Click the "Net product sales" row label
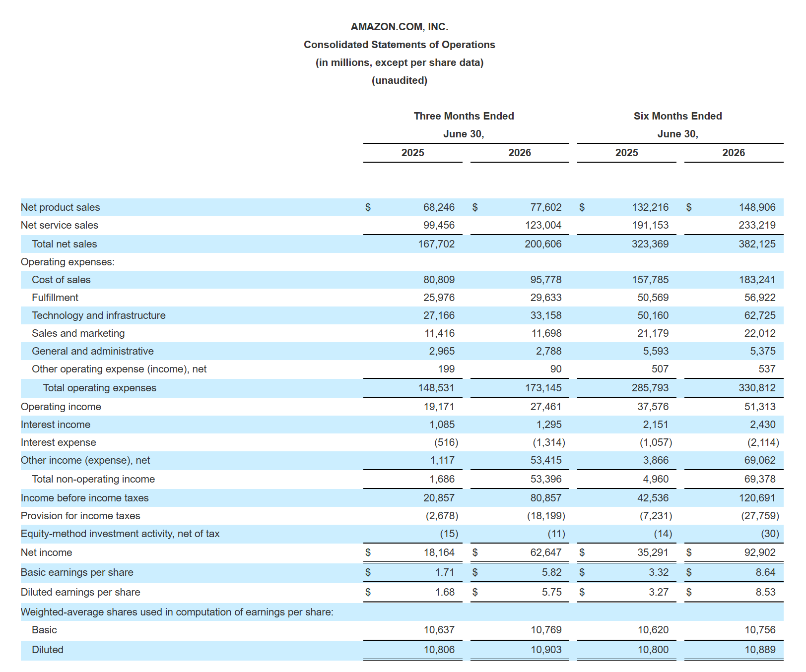Image resolution: width=806 pixels, height=672 pixels. point(61,207)
